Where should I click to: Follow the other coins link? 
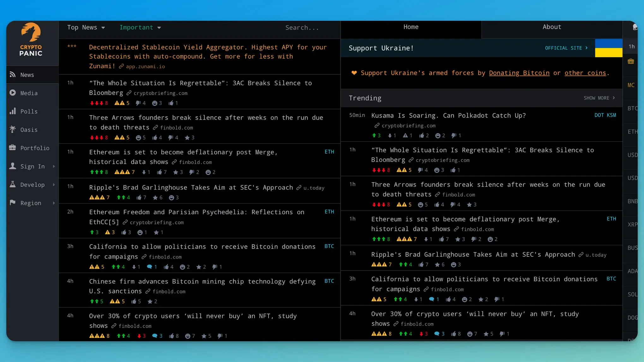585,73
